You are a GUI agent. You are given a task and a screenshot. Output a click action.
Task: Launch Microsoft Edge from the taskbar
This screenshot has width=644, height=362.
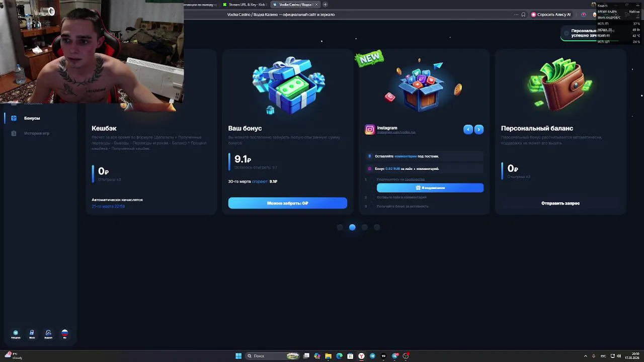(x=339, y=356)
